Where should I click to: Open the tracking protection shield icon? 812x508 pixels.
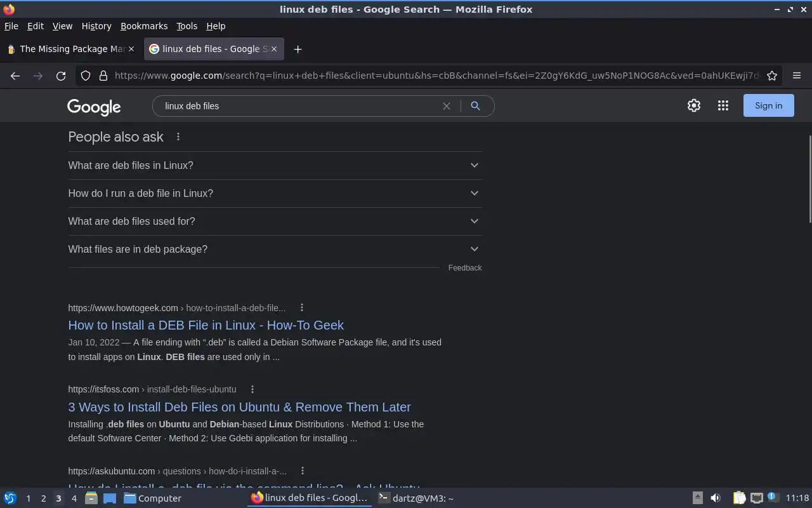(x=86, y=76)
